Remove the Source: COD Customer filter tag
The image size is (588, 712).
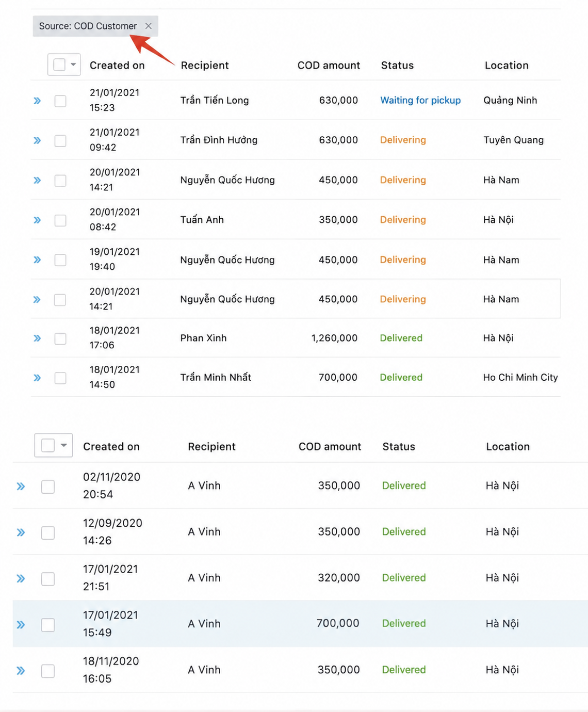point(148,26)
